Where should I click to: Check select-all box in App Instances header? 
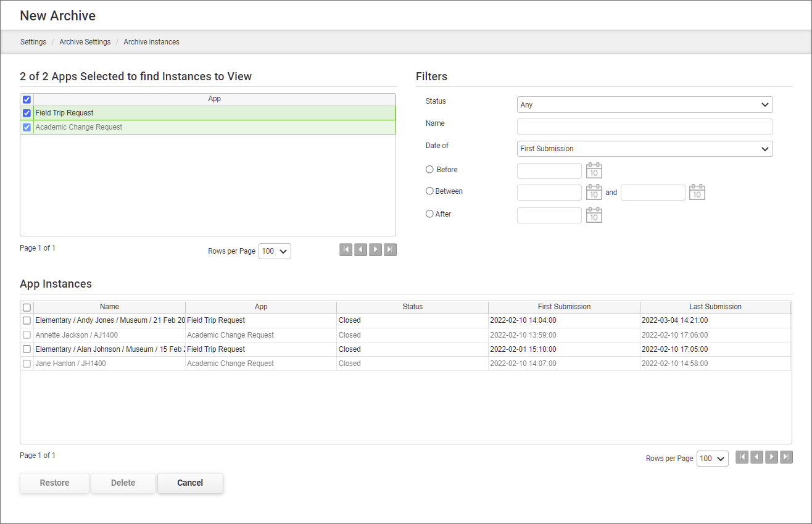[x=27, y=307]
